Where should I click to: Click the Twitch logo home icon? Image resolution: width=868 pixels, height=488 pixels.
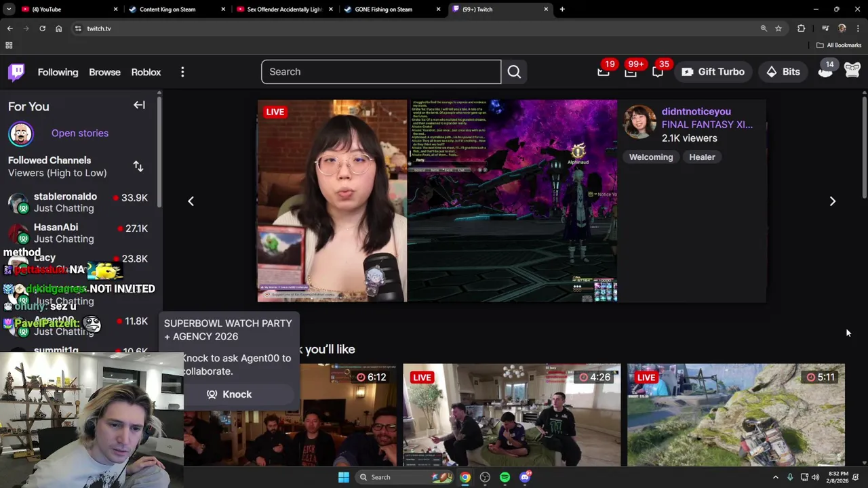tap(16, 72)
